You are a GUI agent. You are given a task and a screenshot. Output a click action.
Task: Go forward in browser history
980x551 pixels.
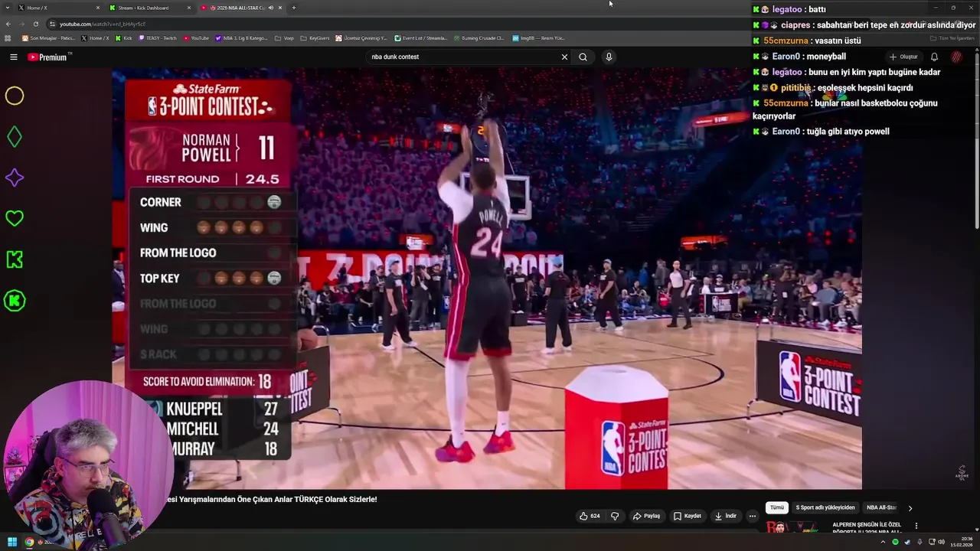pyautogui.click(x=22, y=24)
